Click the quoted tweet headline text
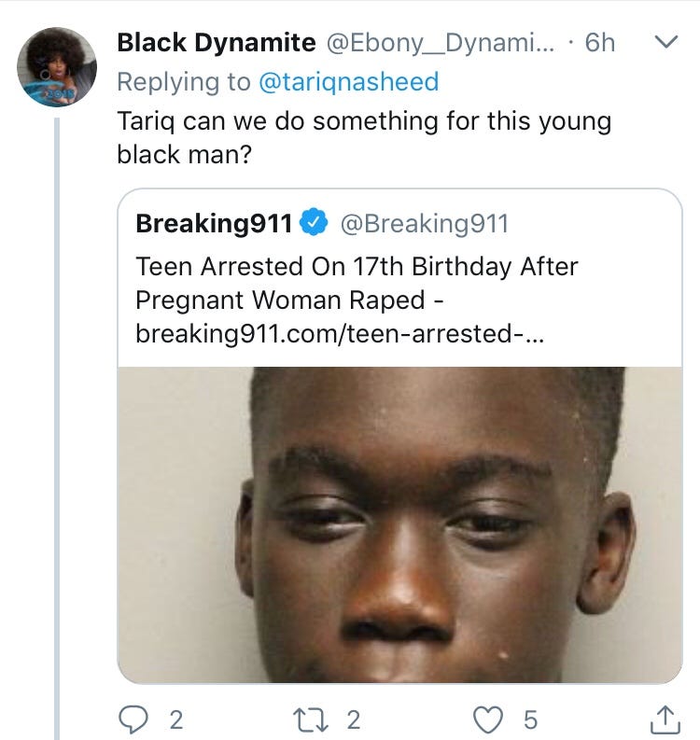This screenshot has height=740, width=700. 357,284
